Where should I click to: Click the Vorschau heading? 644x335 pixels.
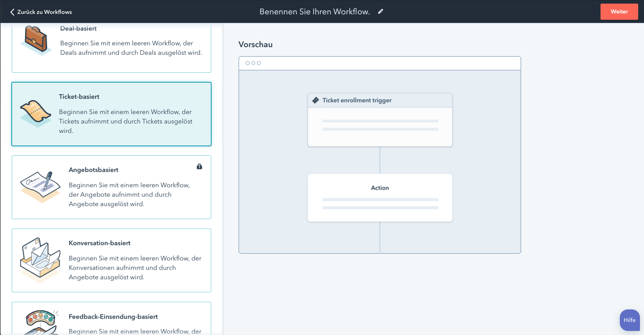[256, 44]
